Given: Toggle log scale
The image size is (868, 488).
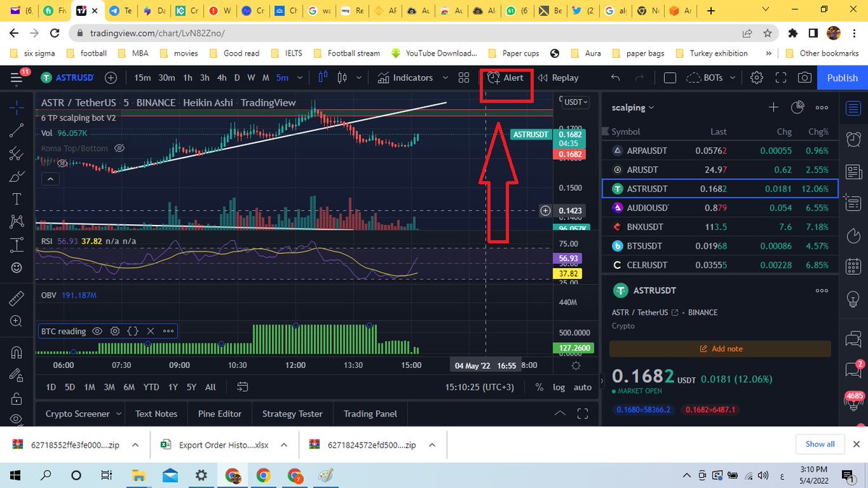Looking at the screenshot, I should [x=559, y=387].
